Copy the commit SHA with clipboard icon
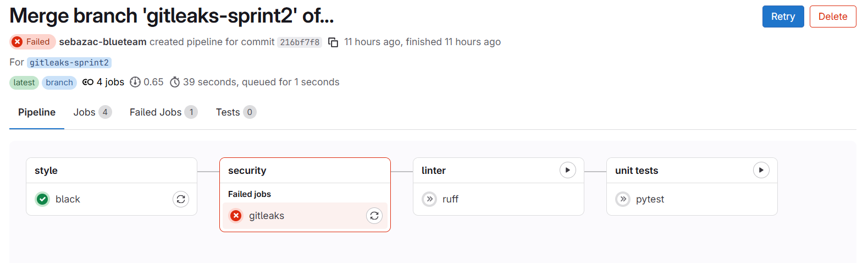 click(x=333, y=42)
